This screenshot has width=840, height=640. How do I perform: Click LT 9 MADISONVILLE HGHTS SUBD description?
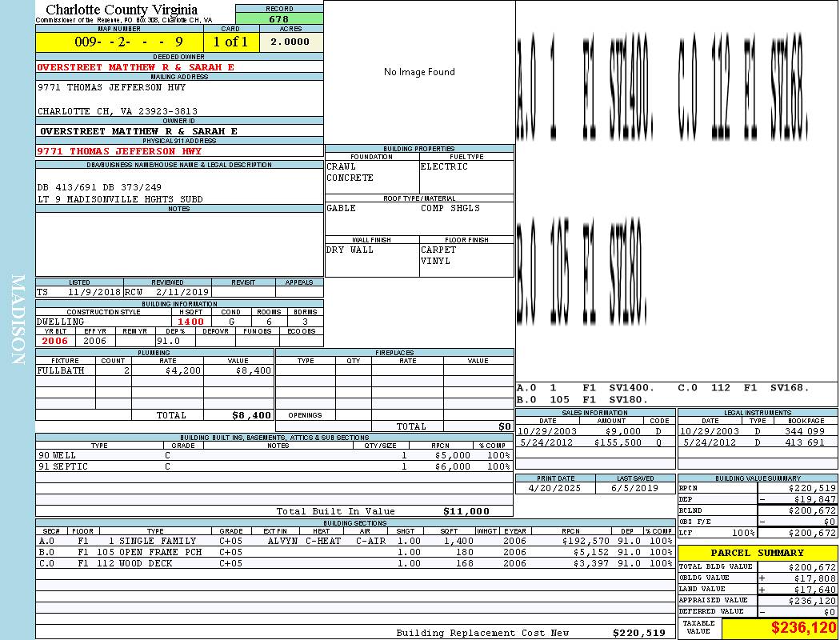pyautogui.click(x=120, y=199)
